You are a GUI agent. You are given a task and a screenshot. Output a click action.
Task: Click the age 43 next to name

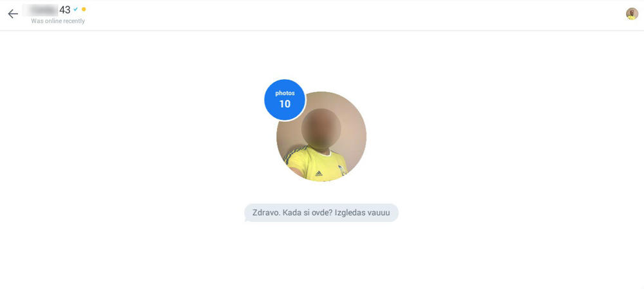[65, 10]
